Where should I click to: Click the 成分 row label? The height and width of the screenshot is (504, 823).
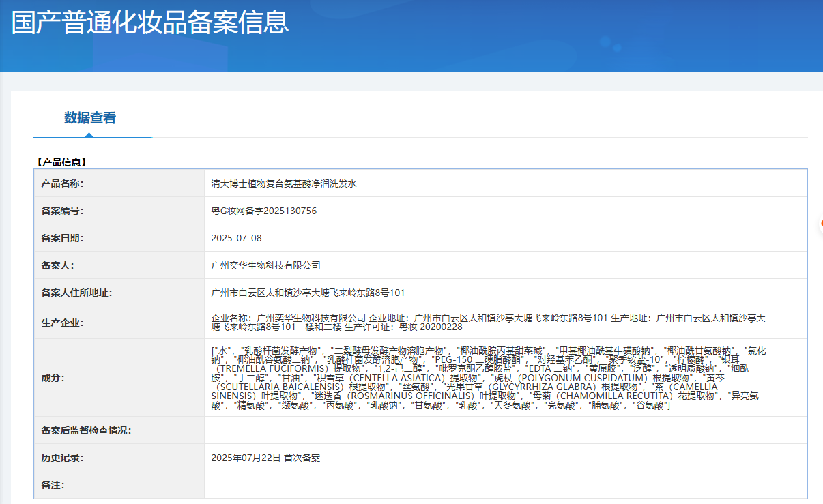[x=53, y=378]
